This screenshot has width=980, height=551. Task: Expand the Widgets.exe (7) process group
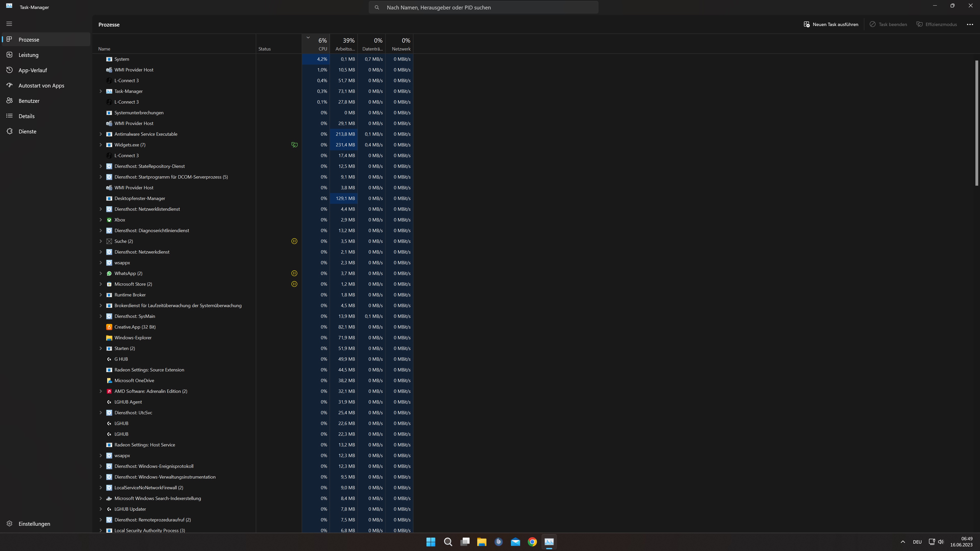101,145
